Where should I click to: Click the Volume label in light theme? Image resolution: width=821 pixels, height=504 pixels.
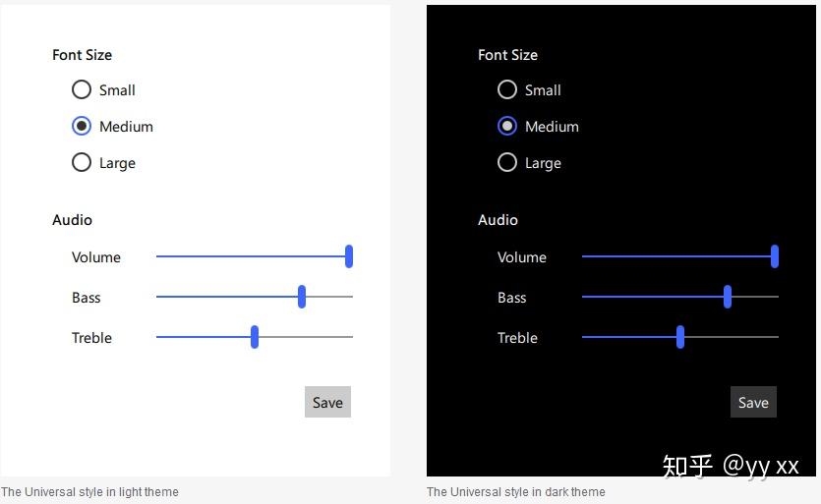click(x=96, y=257)
